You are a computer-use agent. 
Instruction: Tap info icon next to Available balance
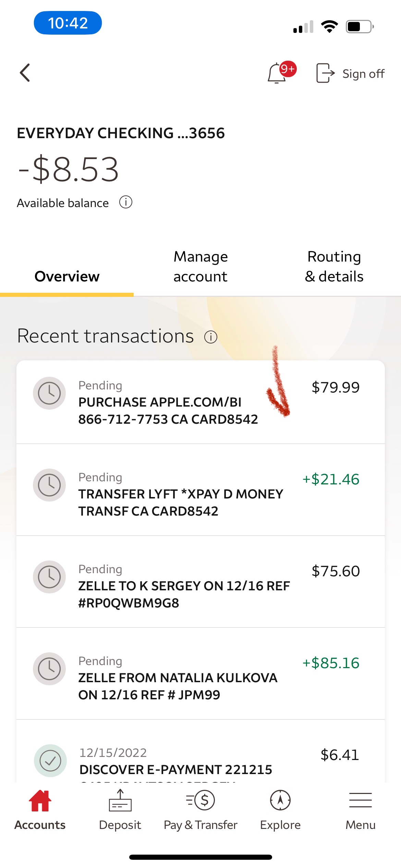click(126, 202)
